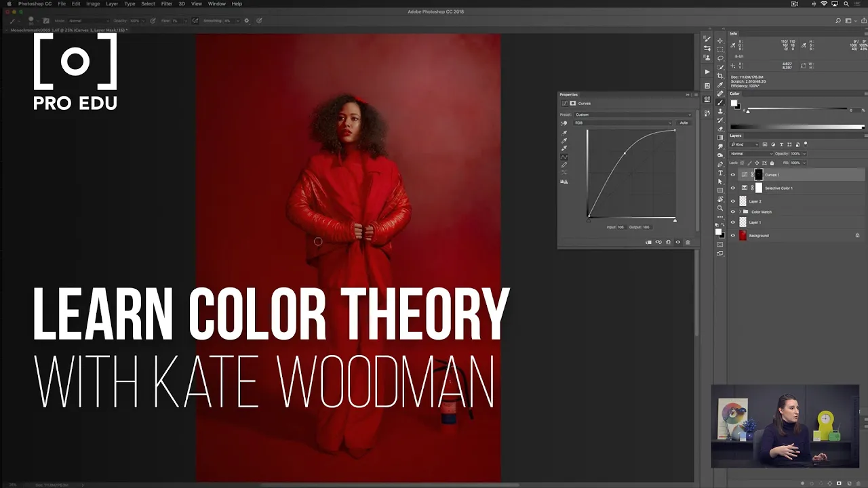This screenshot has width=868, height=488.
Task: Open the Window menu
Action: point(216,3)
